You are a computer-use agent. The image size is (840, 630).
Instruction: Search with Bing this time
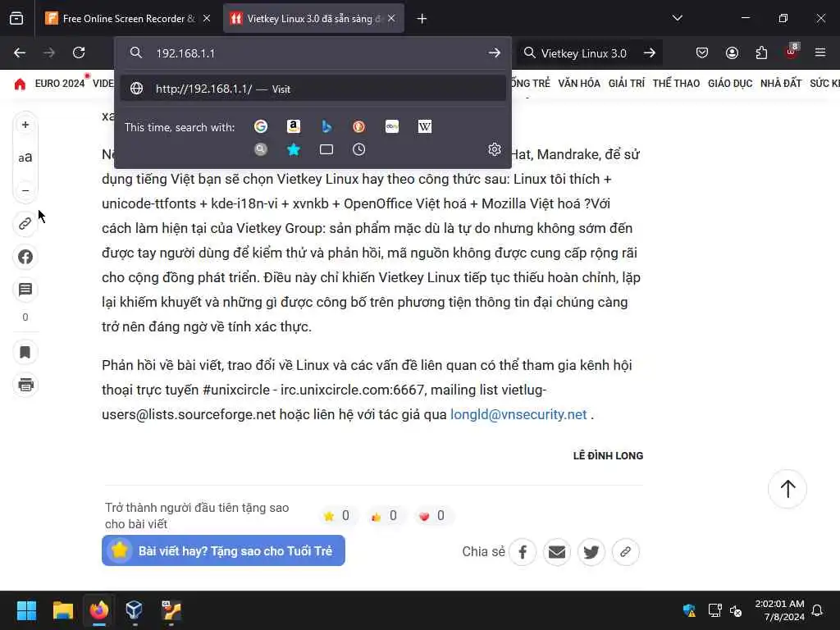(x=326, y=126)
